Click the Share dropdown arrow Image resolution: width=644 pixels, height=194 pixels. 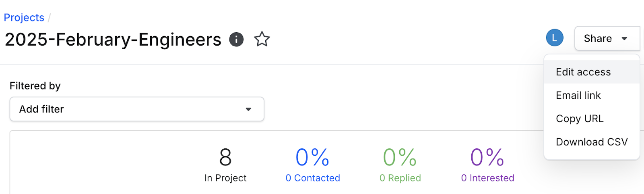tap(624, 39)
